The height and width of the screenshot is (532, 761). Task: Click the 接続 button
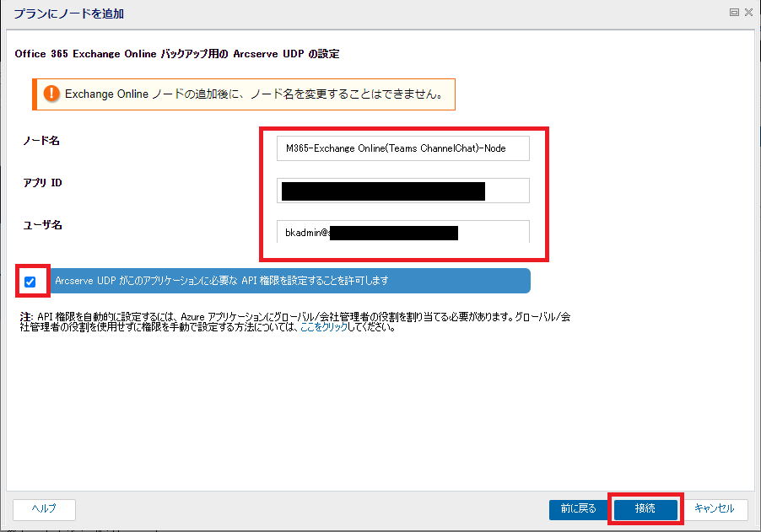tap(645, 509)
